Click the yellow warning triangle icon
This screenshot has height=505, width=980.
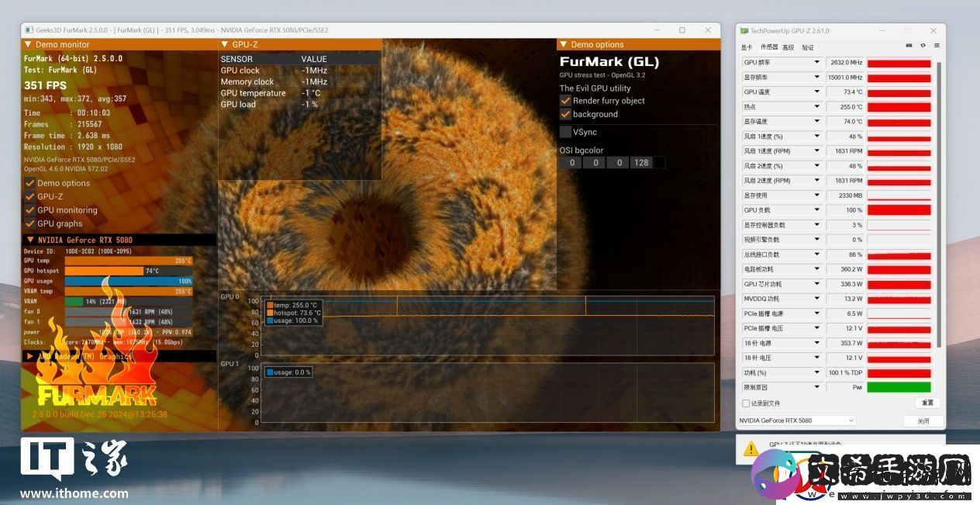[x=751, y=448]
